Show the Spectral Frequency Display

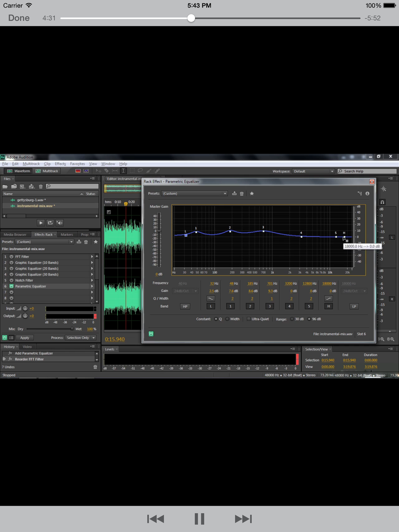78,171
